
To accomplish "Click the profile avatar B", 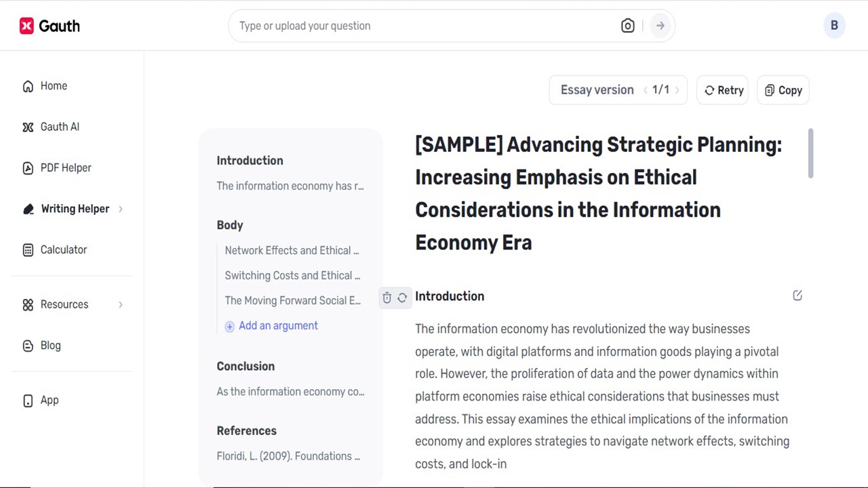I will pos(834,25).
